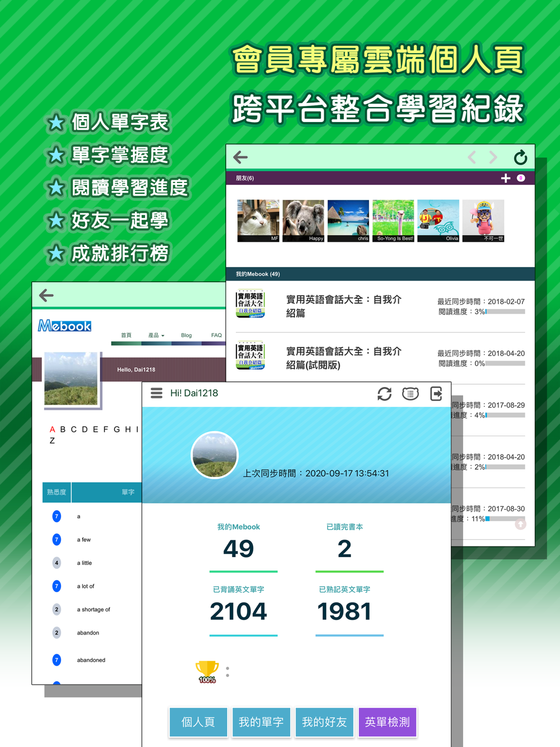This screenshot has height=747, width=560.
Task: Sync data with the refresh icon
Action: (x=384, y=394)
